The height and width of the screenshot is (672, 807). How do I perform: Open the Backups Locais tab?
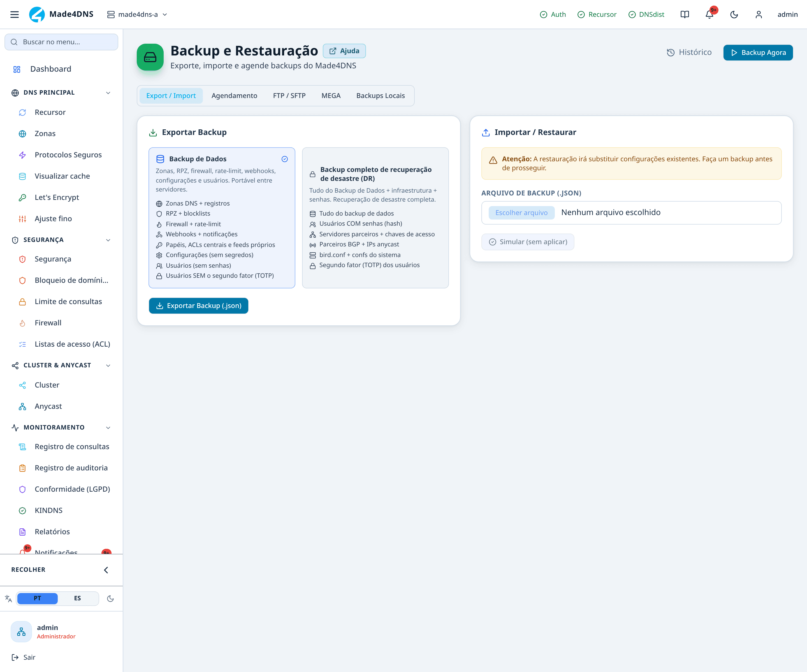click(x=381, y=95)
